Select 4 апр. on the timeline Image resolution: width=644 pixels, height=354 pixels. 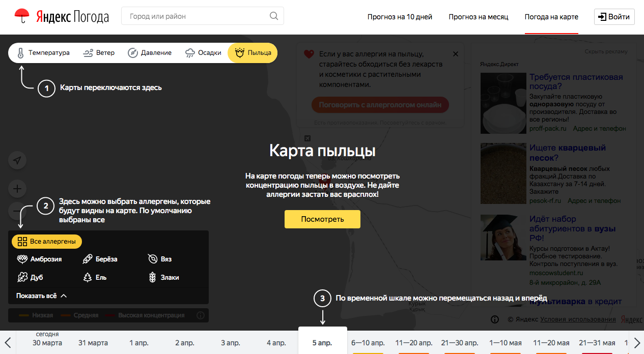[x=276, y=342]
